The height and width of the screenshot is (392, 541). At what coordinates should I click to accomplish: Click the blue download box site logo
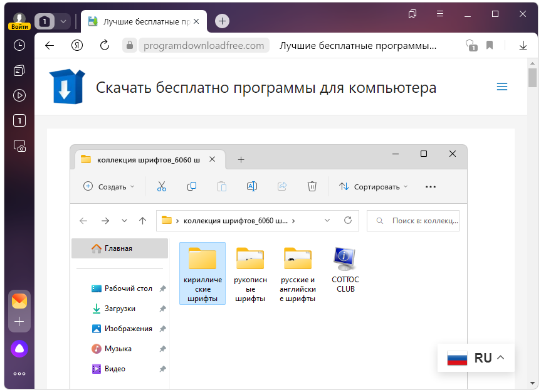[67, 87]
